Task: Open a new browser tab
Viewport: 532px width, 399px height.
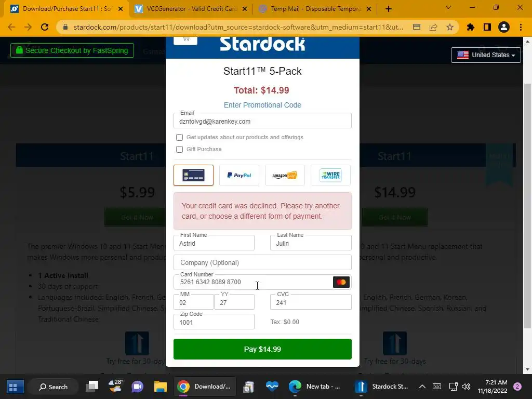Action: coord(389,9)
